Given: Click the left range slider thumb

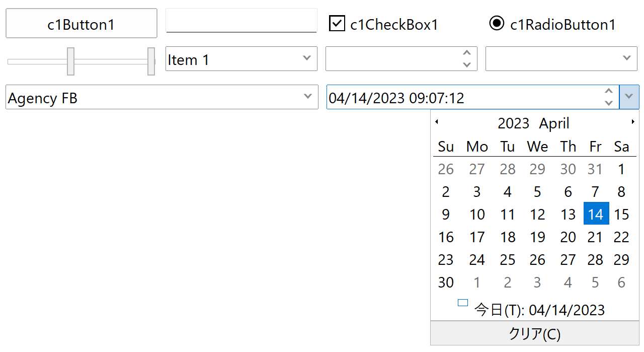Looking at the screenshot, I should tap(70, 61).
